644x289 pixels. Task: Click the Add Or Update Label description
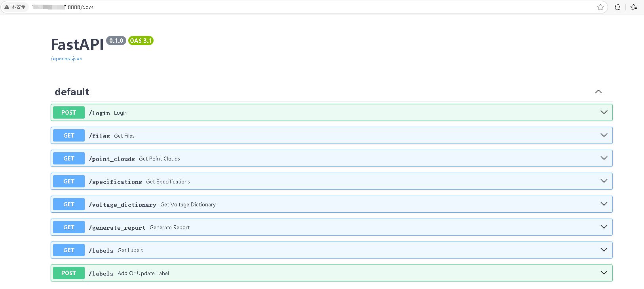[x=143, y=274]
